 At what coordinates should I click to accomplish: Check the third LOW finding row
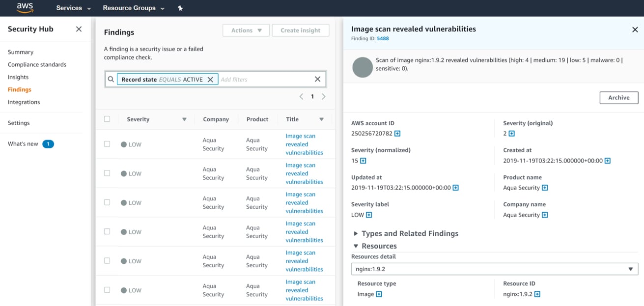pos(107,202)
